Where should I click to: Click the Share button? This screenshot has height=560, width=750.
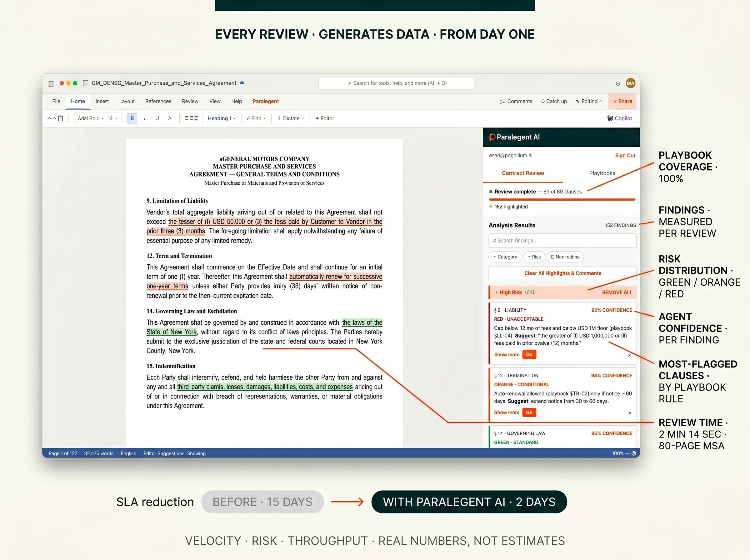[622, 101]
